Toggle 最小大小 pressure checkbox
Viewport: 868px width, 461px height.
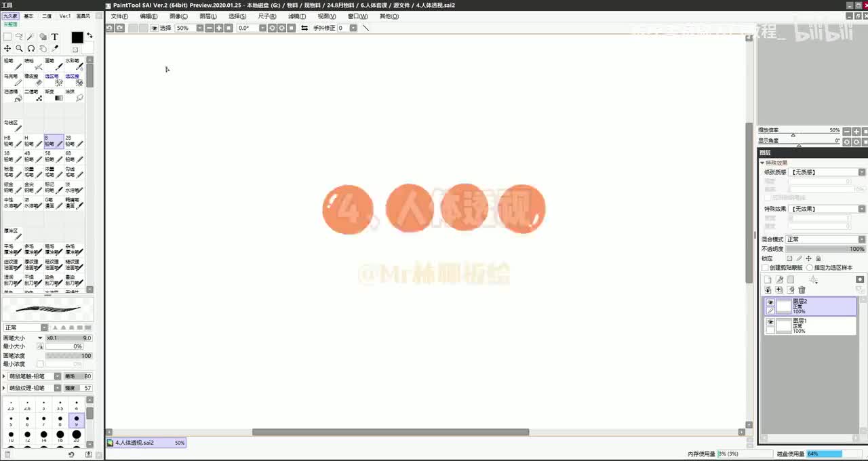tap(40, 346)
